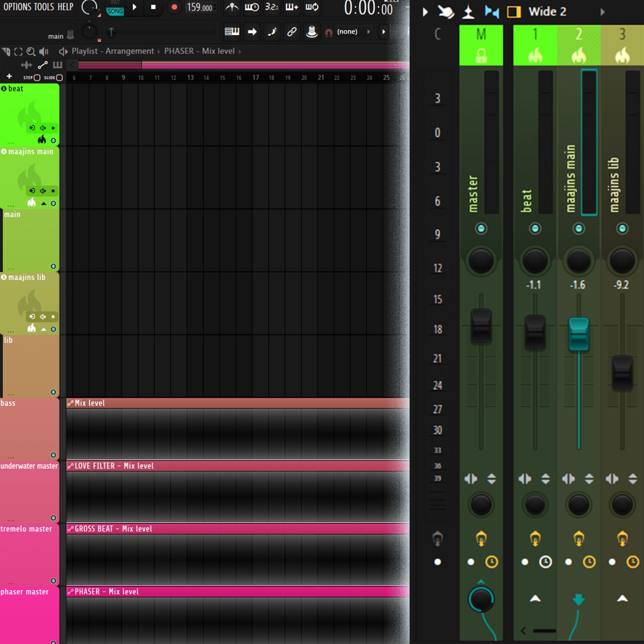Toggle the metronome icon
The width and height of the screenshot is (644, 644).
coord(232,7)
